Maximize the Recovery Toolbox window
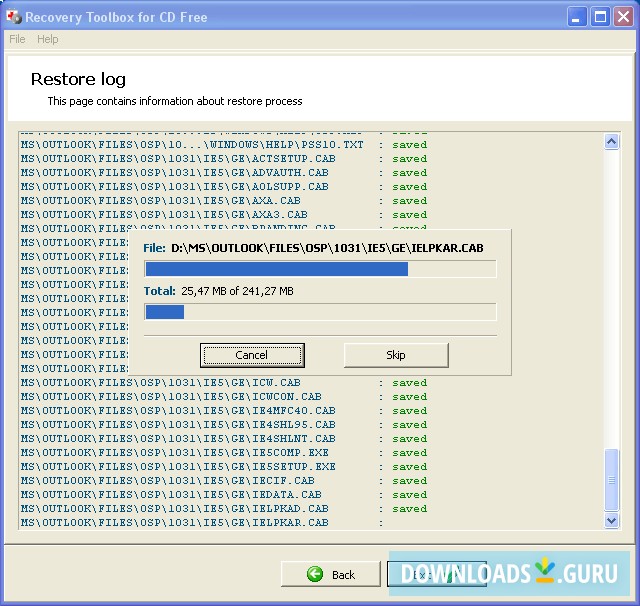The height and width of the screenshot is (606, 640). [x=600, y=17]
